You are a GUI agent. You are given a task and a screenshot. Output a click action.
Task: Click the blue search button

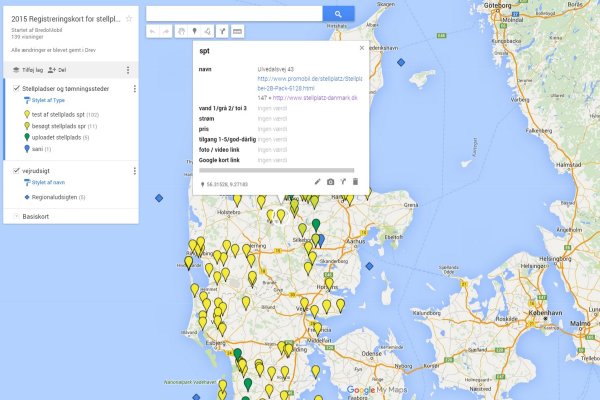[338, 14]
